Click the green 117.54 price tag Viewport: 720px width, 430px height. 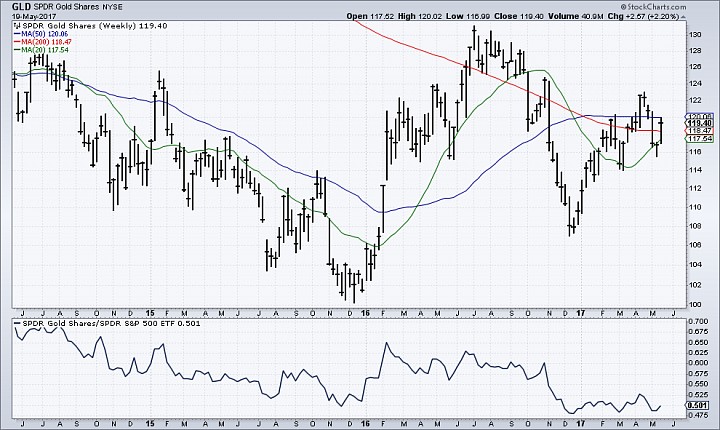click(699, 139)
